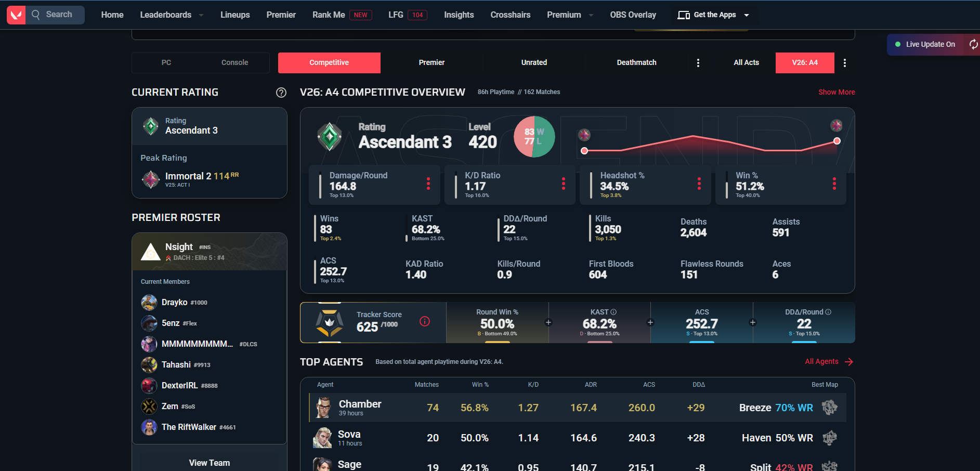The image size is (980, 471).
Task: Open Crosshairs in navigation
Action: point(511,15)
